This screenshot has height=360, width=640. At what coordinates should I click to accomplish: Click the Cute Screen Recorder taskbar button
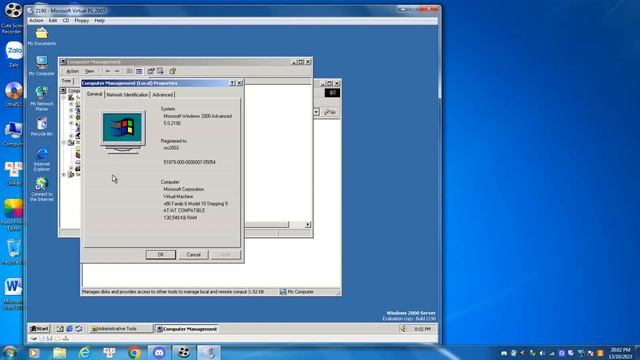pyautogui.click(x=184, y=353)
